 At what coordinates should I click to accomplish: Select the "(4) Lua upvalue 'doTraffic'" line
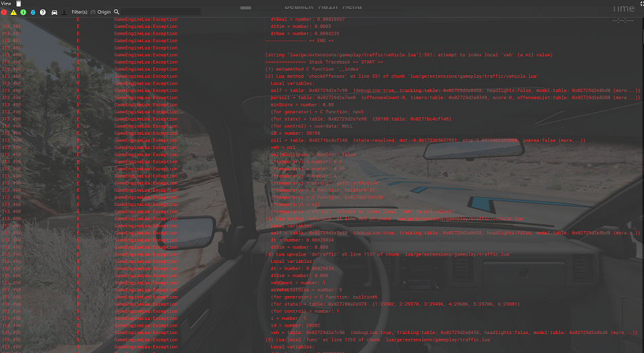388,255
